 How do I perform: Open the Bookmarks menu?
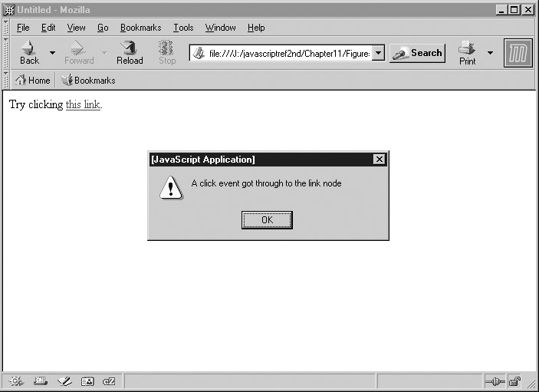(140, 28)
